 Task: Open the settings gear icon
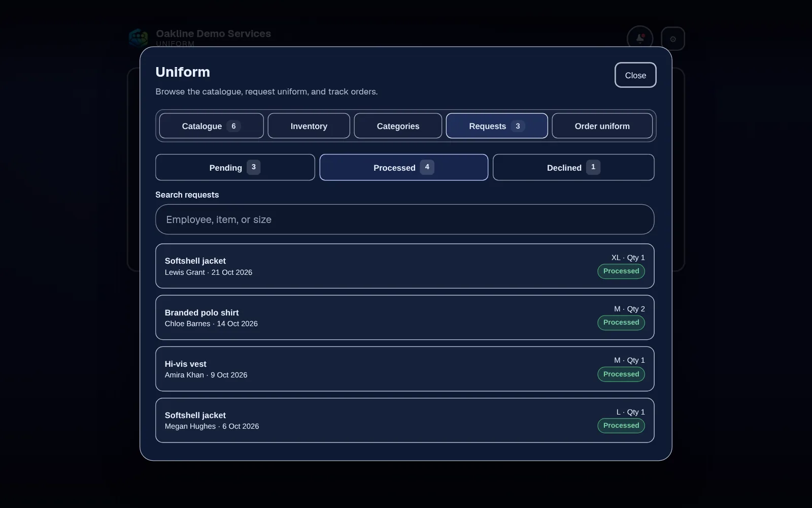click(673, 39)
